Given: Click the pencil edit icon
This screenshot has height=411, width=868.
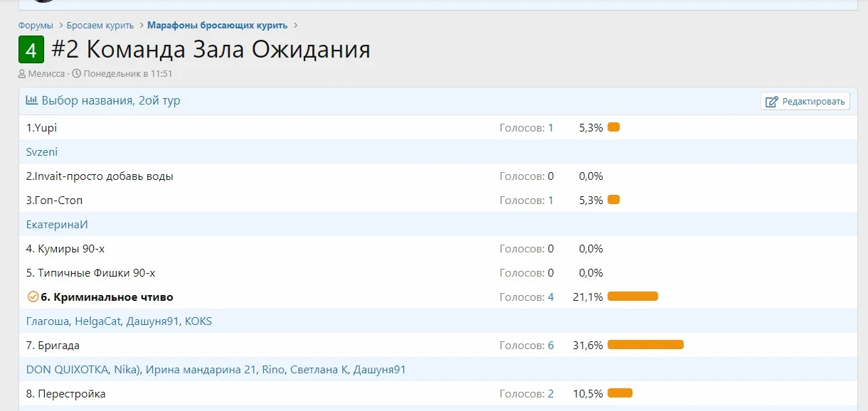Looking at the screenshot, I should (x=771, y=102).
